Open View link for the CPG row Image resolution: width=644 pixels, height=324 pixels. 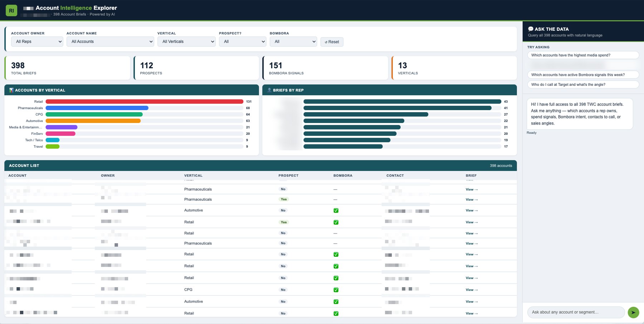point(472,290)
